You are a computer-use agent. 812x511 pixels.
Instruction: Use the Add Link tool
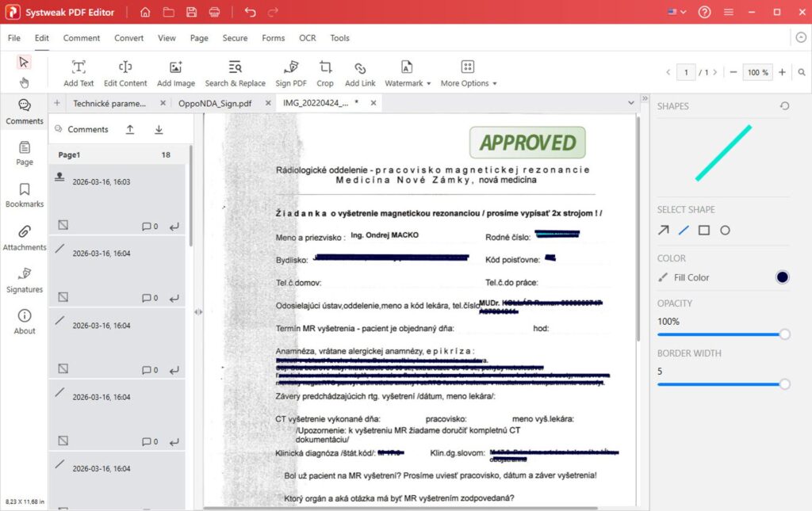pyautogui.click(x=359, y=71)
